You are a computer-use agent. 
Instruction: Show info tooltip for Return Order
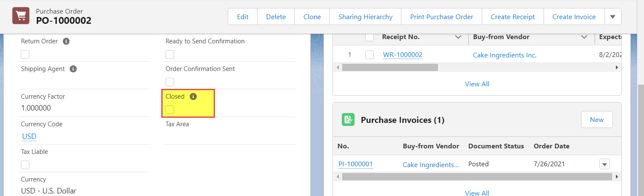pyautogui.click(x=66, y=41)
